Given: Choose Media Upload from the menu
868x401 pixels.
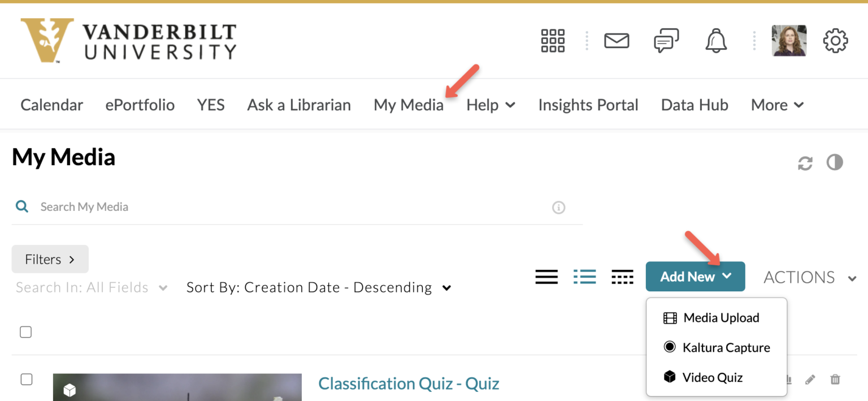Looking at the screenshot, I should 721,317.
